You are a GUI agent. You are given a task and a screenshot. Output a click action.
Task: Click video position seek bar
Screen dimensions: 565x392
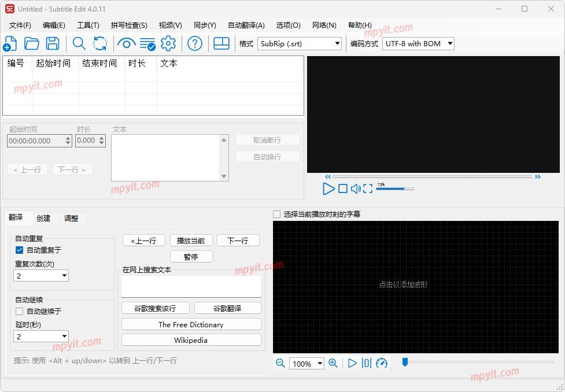pos(432,176)
